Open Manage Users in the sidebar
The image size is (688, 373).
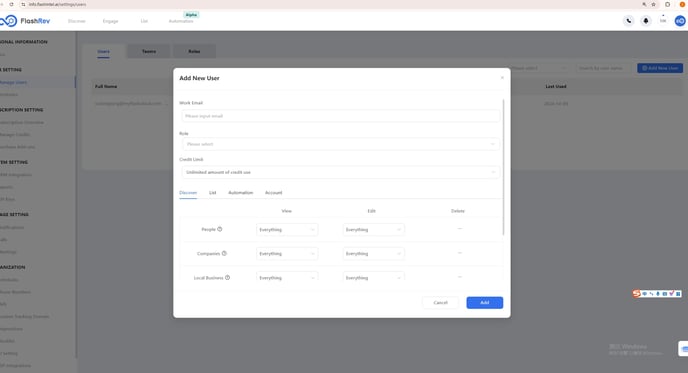14,82
